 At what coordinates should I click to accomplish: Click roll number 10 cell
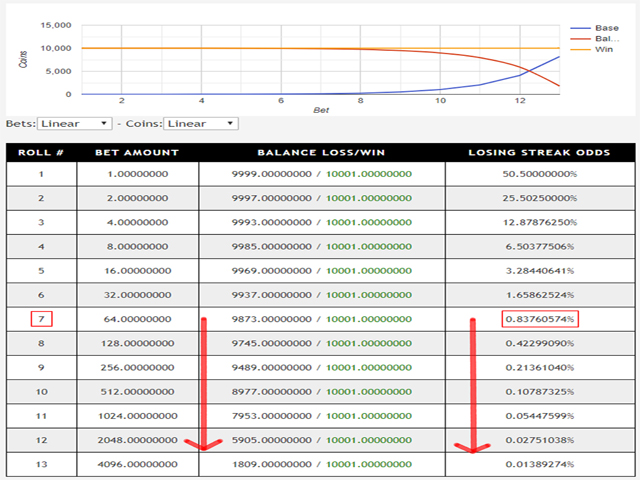[41, 392]
